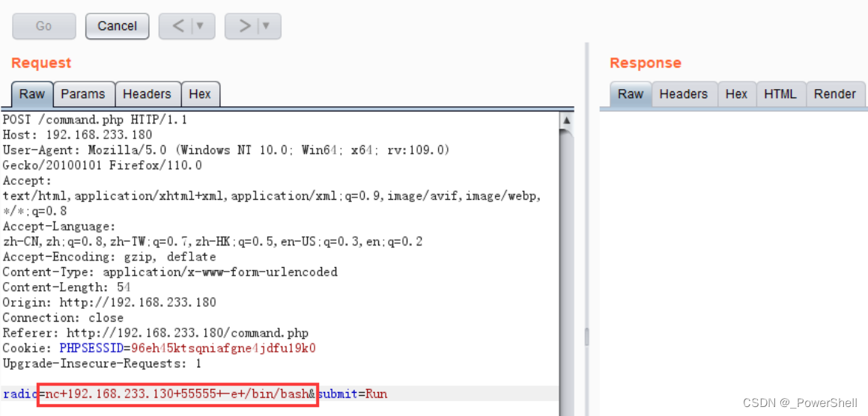Click in the empty Response pane area
Screen dimensions: 868x416
(733, 263)
